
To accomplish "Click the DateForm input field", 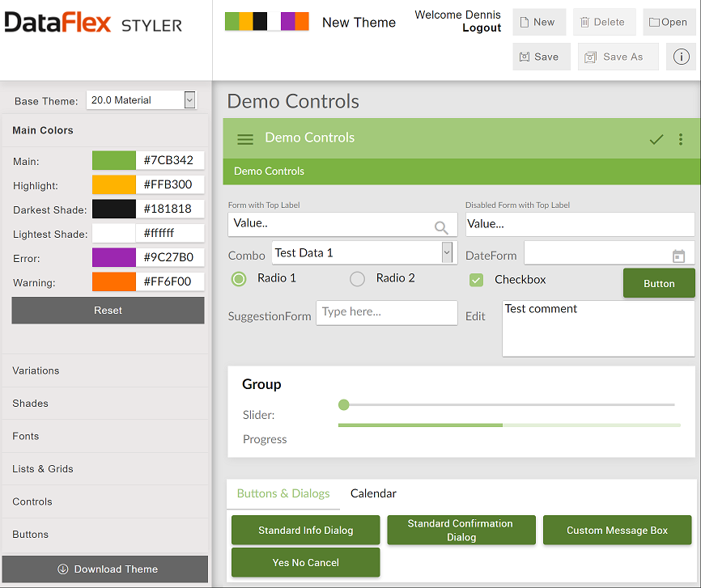I will [x=610, y=253].
